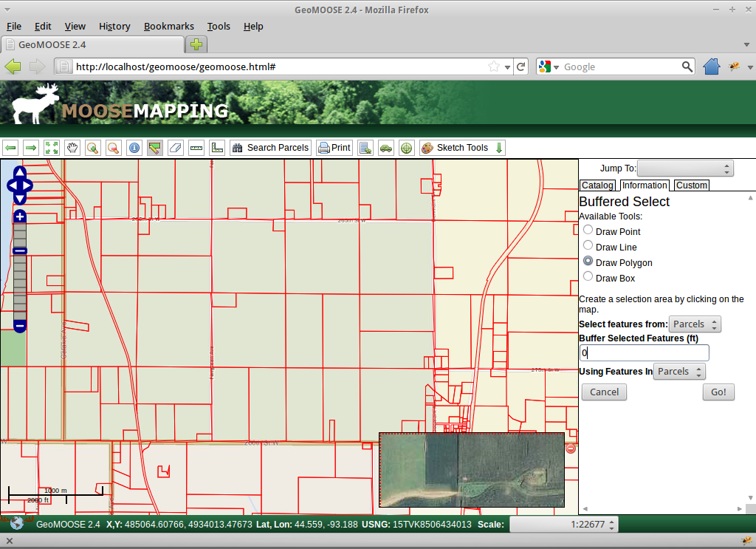Open the File menu
756x549 pixels.
(14, 27)
